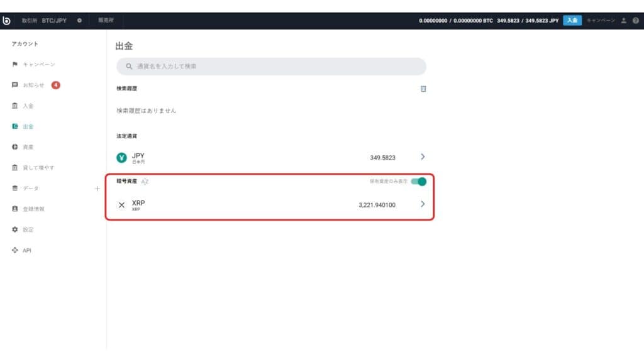
Task: Select the XRP row label
Action: pos(138,206)
